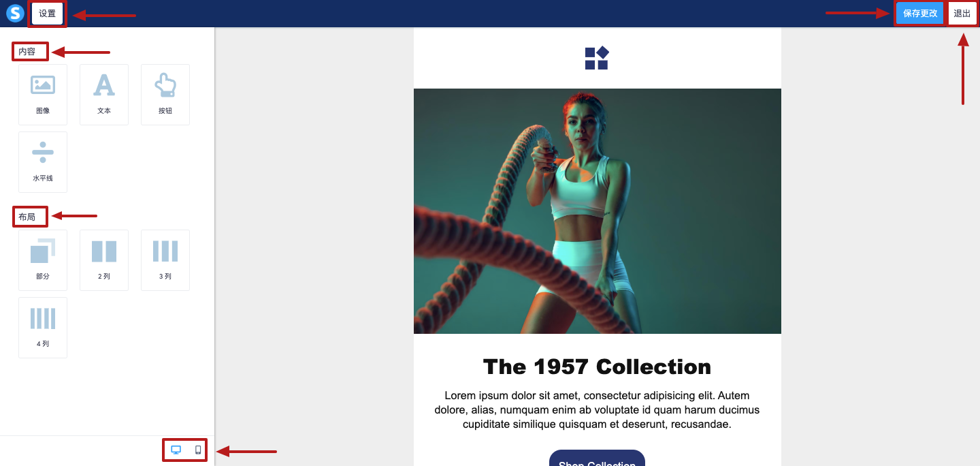Viewport: 980px width, 466px height.
Task: Switch to mobile preview mode
Action: 198,450
